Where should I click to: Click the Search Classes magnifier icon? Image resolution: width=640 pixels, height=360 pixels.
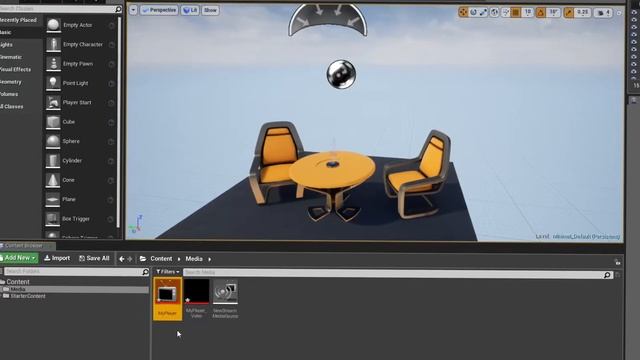[118, 9]
